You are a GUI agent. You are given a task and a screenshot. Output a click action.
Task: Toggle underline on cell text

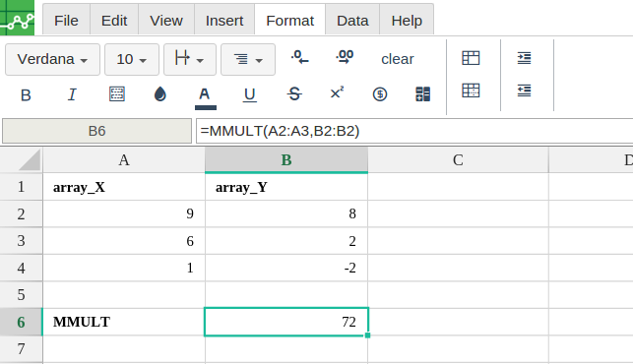pyautogui.click(x=249, y=94)
